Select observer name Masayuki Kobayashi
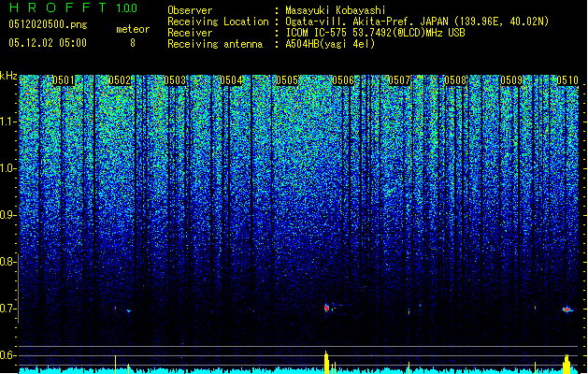 (336, 10)
